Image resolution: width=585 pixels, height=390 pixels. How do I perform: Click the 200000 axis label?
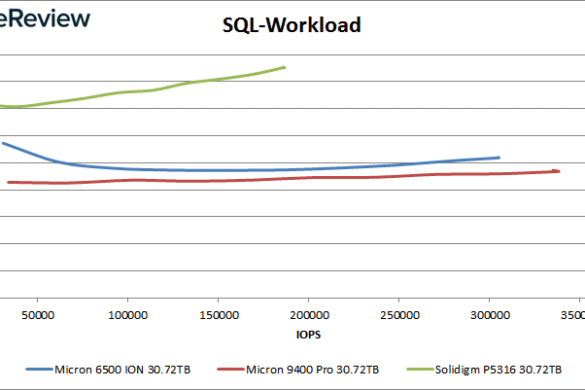click(309, 315)
